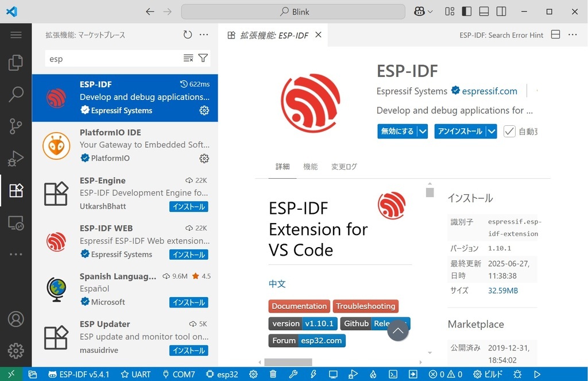Open the SDK Configuration Editor gear in status bar

click(x=253, y=374)
